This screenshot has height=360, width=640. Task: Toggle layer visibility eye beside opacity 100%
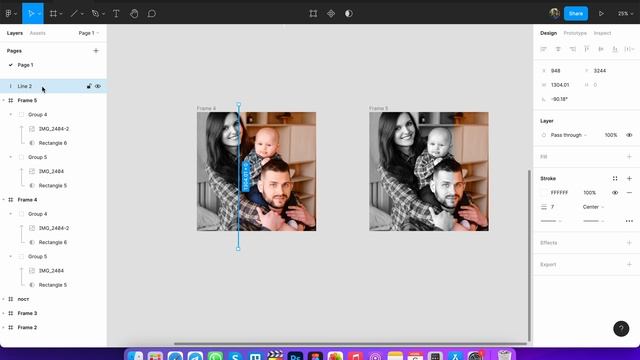pos(629,135)
